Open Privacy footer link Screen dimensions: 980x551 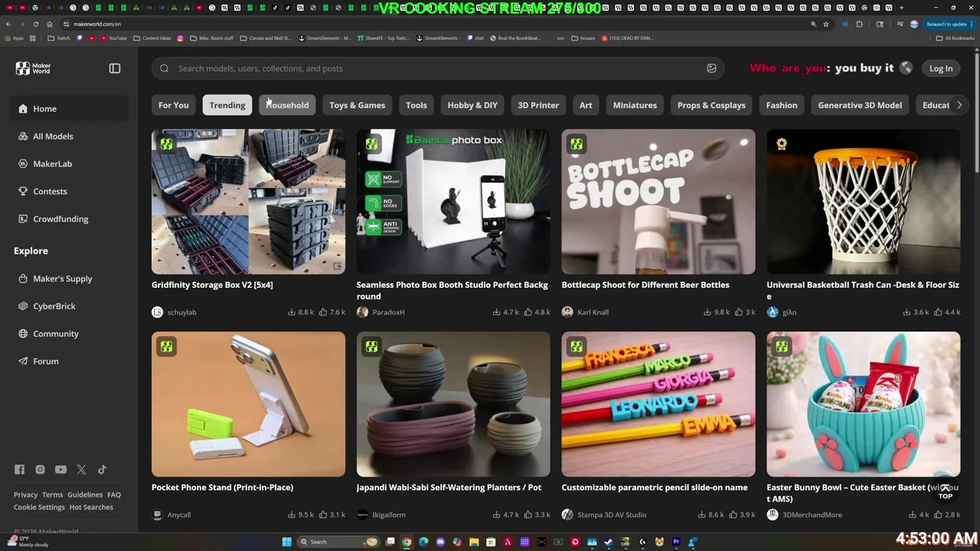25,495
